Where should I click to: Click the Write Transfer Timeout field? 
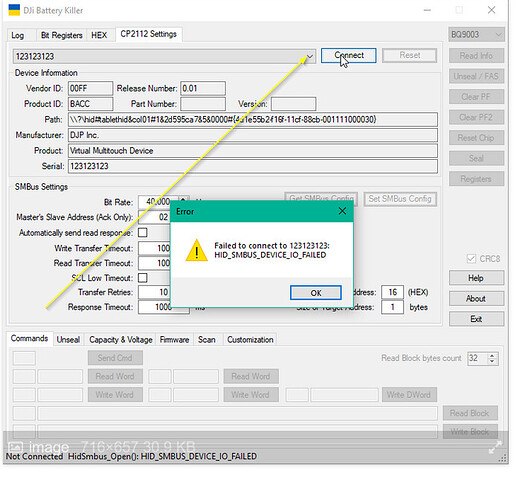pyautogui.click(x=154, y=248)
